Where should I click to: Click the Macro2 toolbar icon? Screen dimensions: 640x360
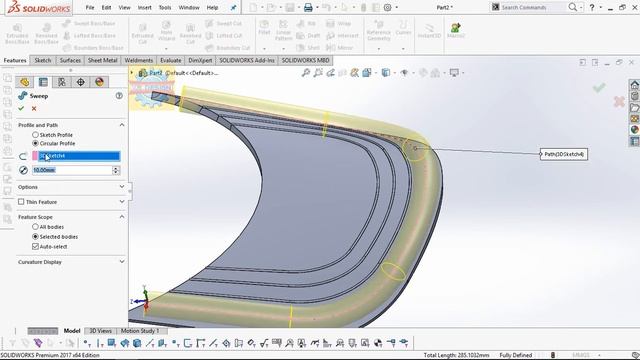[x=456, y=30]
